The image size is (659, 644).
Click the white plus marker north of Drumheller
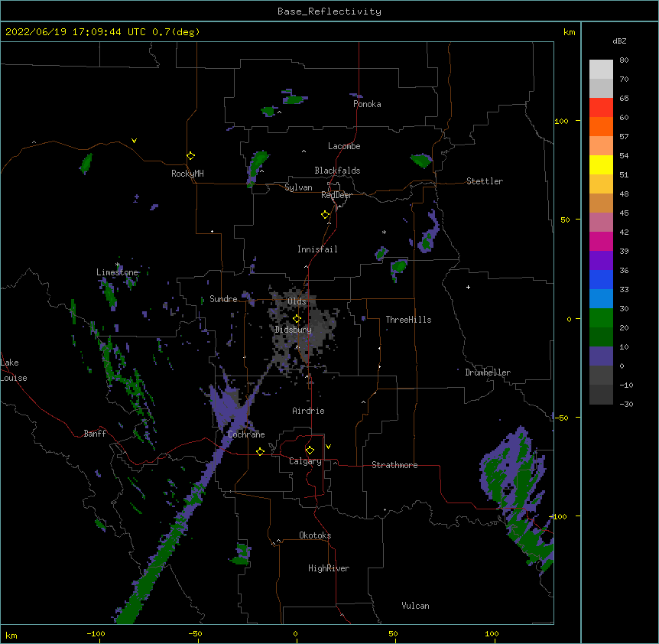468,287
